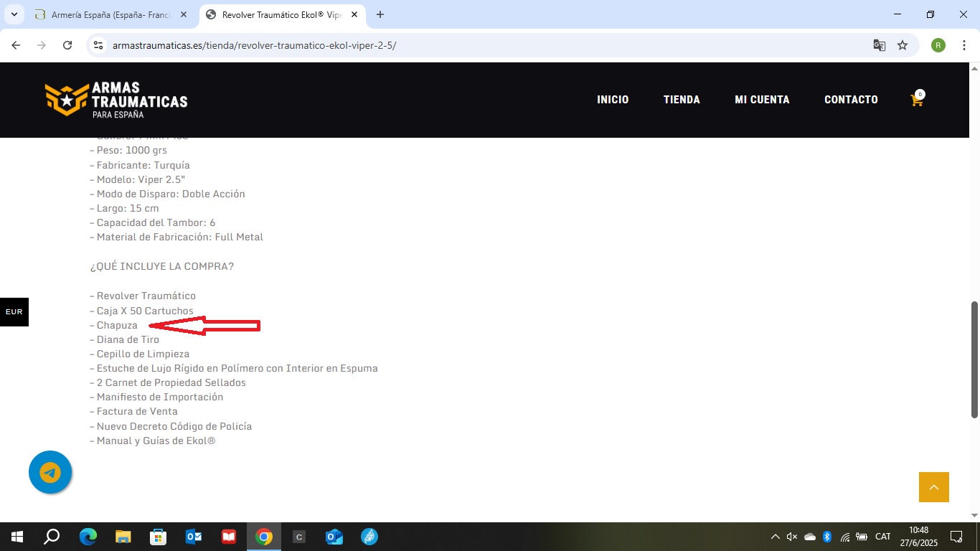Viewport: 980px width, 551px height.
Task: Click the CONTACTO navigation link
Action: pyautogui.click(x=851, y=100)
